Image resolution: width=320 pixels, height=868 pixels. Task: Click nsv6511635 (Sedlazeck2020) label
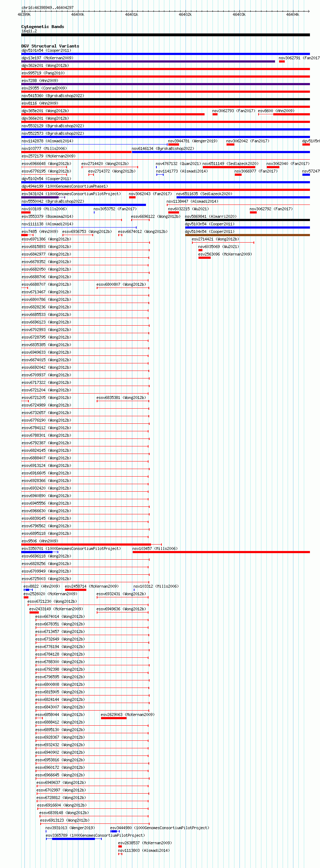[204, 194]
